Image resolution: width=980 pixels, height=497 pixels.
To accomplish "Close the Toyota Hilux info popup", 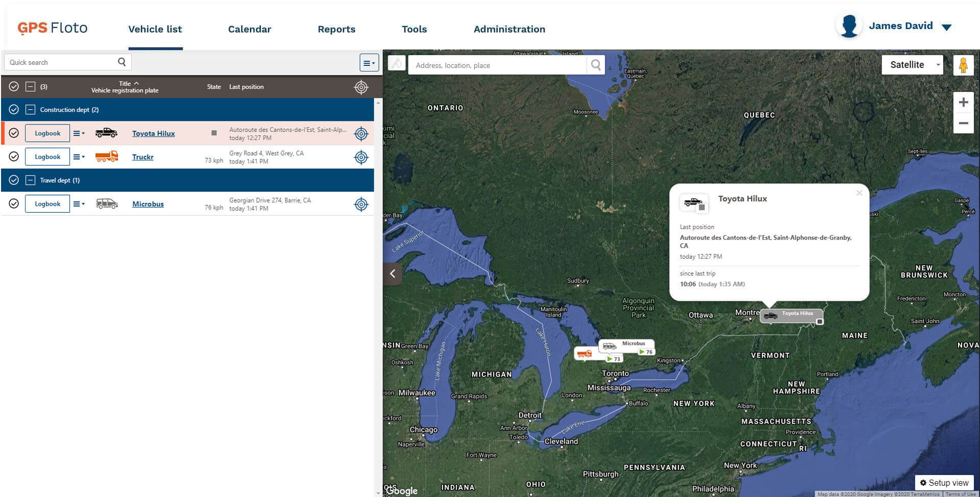I will [x=859, y=193].
